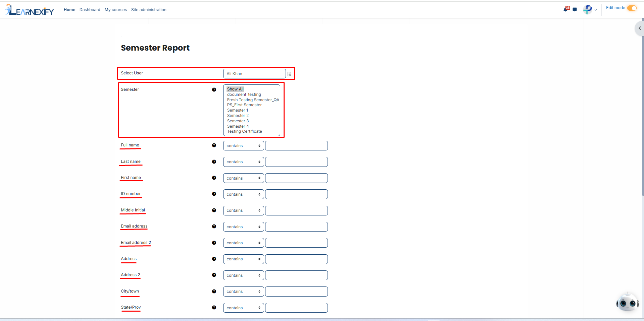Open help icon for First name
The width and height of the screenshot is (644, 321).
pos(214,178)
